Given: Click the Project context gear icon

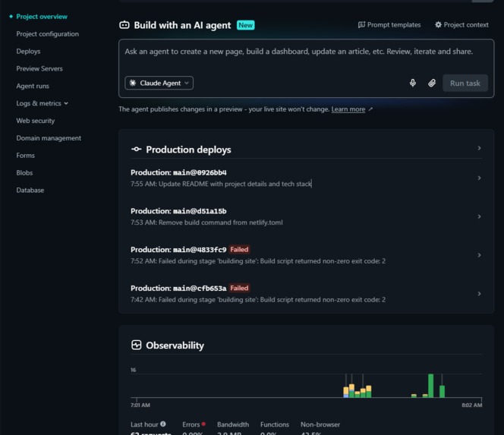Looking at the screenshot, I should [x=438, y=25].
